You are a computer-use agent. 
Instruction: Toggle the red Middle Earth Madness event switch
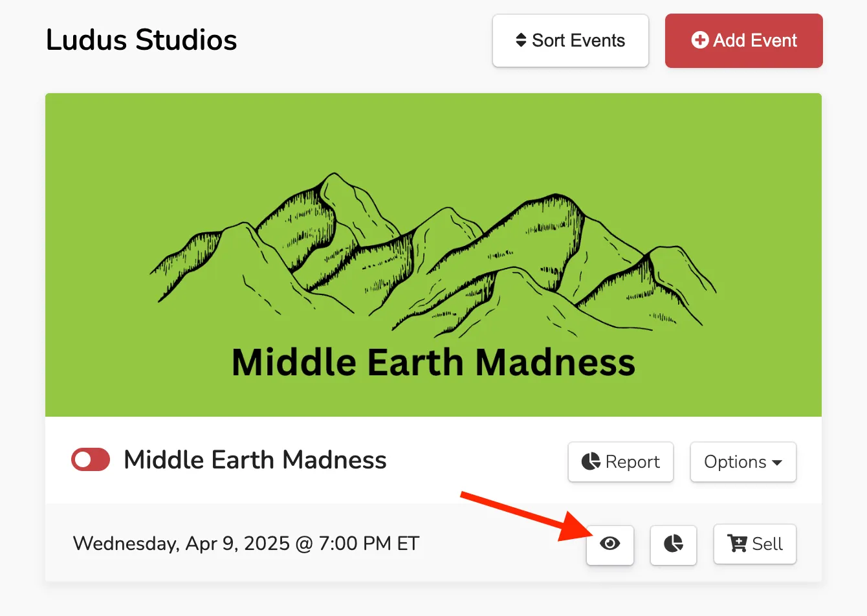pos(91,459)
